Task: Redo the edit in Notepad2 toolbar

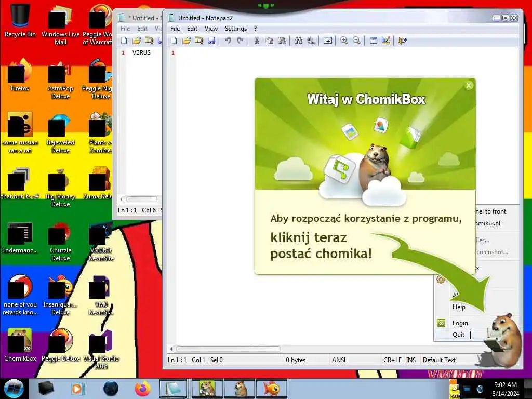Action: click(240, 41)
